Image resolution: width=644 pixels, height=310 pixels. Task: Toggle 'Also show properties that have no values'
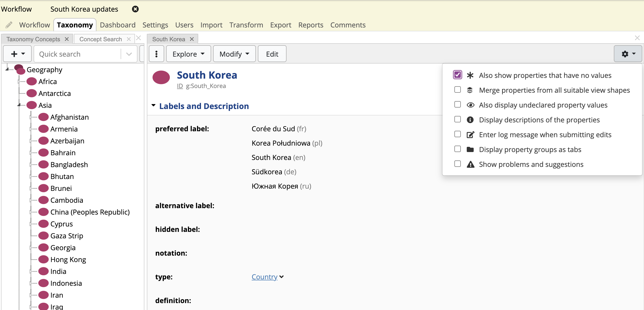pyautogui.click(x=458, y=75)
